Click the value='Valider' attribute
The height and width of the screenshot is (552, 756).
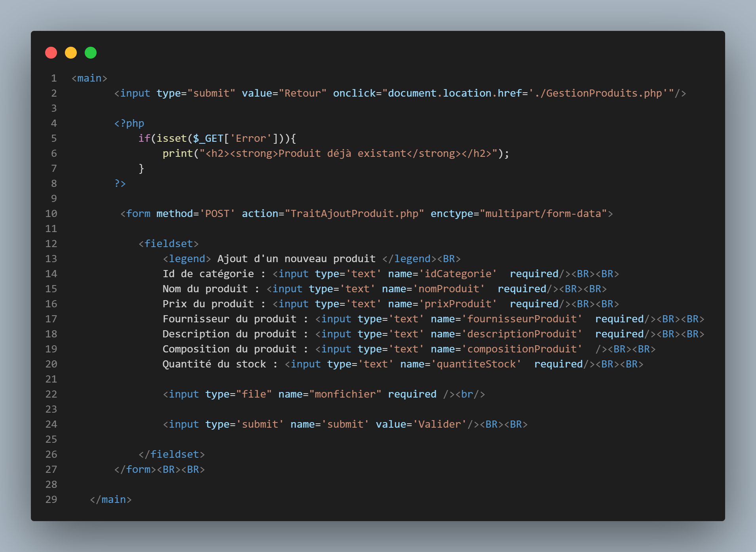422,424
